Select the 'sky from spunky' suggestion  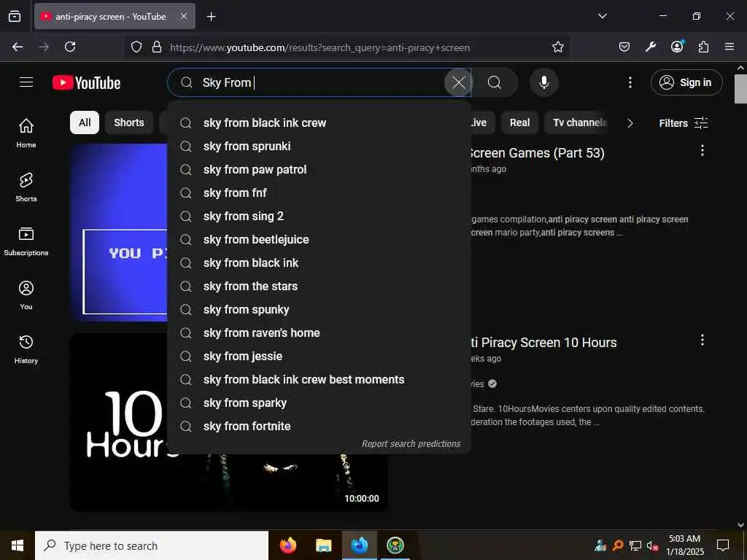(320, 309)
